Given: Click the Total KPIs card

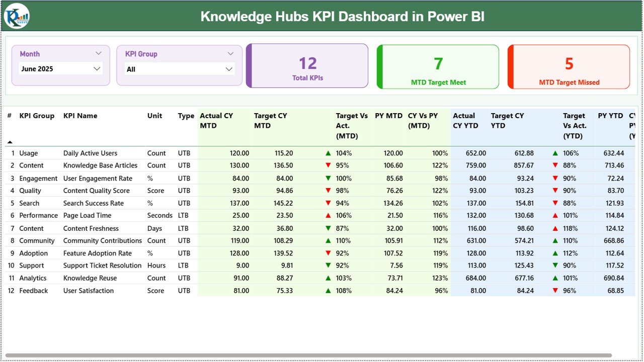Looking at the screenshot, I should point(307,66).
